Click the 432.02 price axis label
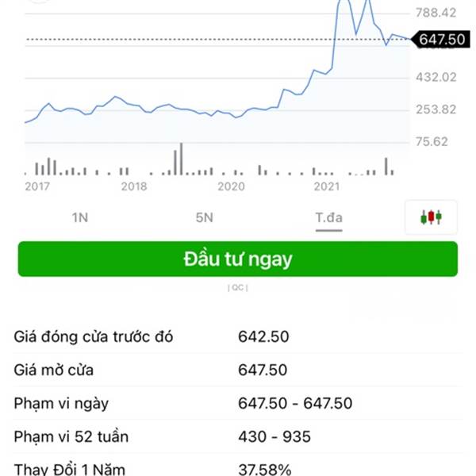The image size is (476, 476). (436, 77)
